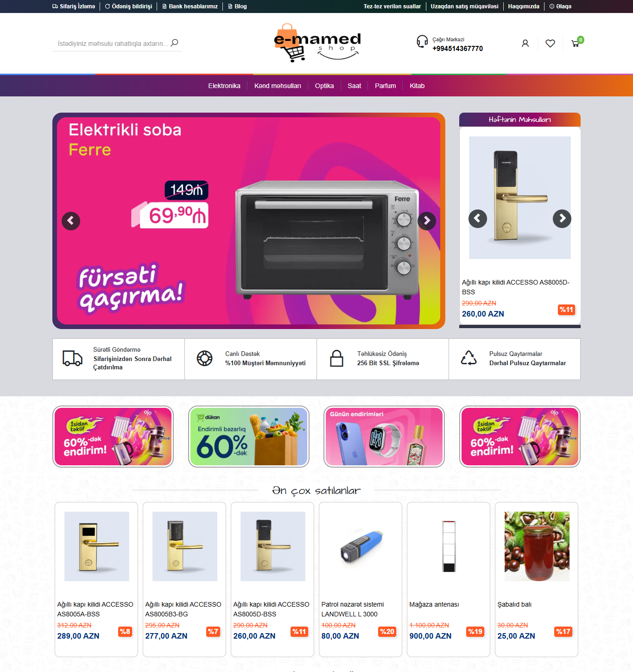Open the Kənd məhsulları category
The width and height of the screenshot is (633, 672).
click(278, 86)
